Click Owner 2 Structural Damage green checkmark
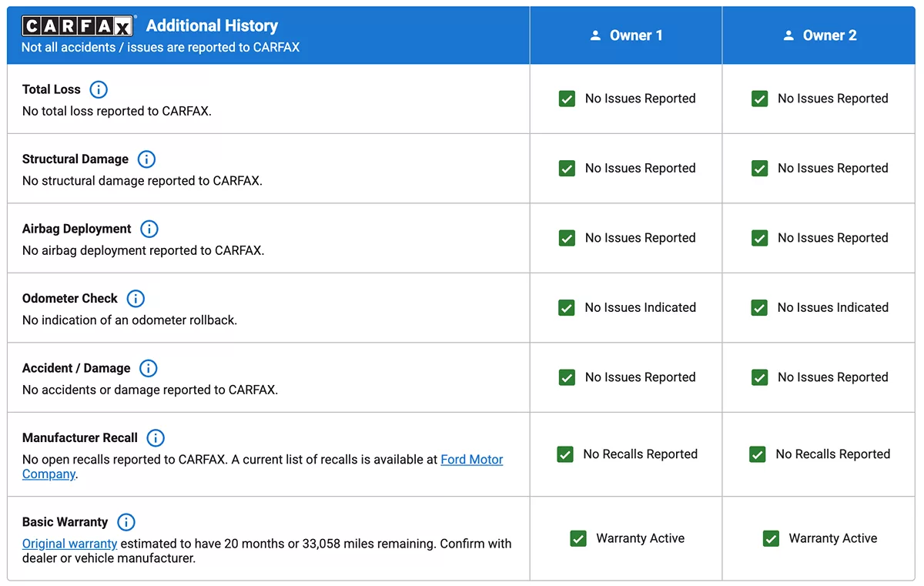This screenshot has height=586, width=924. [x=759, y=169]
